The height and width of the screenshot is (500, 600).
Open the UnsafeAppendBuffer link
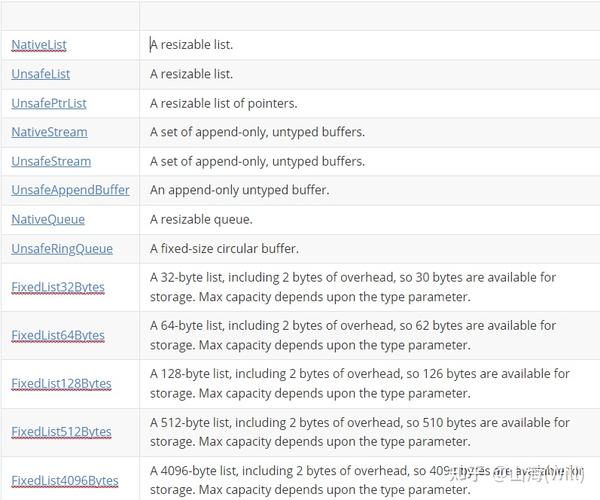point(70,190)
